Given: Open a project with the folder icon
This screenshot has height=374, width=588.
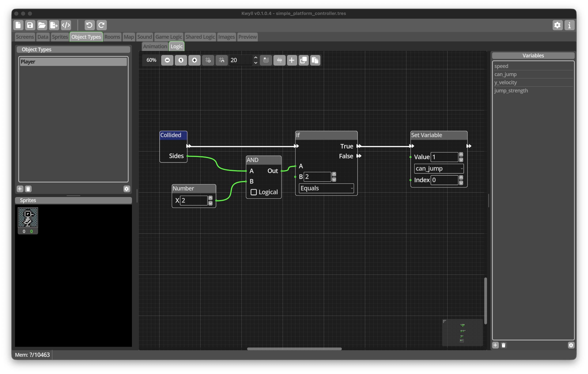Looking at the screenshot, I should click(x=42, y=25).
